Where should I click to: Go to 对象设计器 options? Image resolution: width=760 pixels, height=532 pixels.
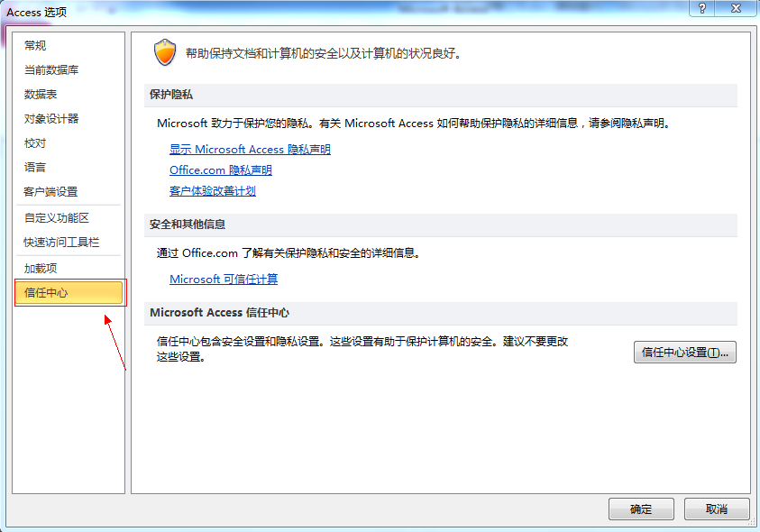[x=50, y=118]
